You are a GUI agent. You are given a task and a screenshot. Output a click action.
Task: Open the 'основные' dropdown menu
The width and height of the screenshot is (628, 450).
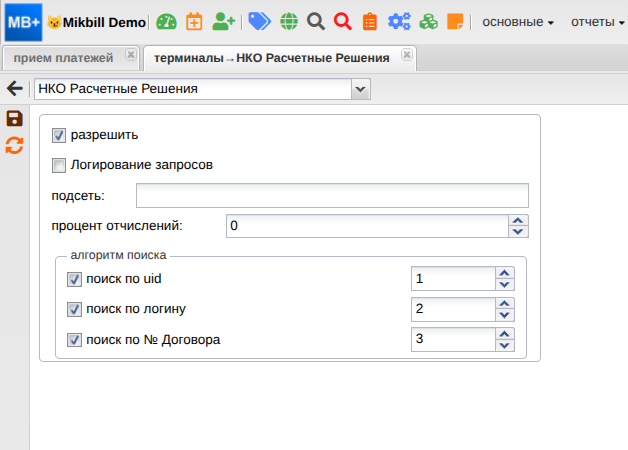[x=518, y=22]
